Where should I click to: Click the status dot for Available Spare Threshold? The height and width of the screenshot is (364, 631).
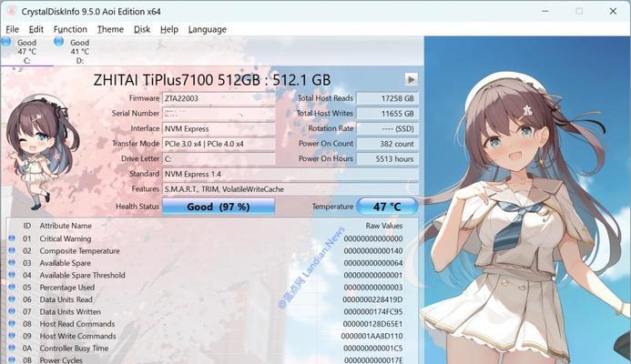pyautogui.click(x=12, y=275)
